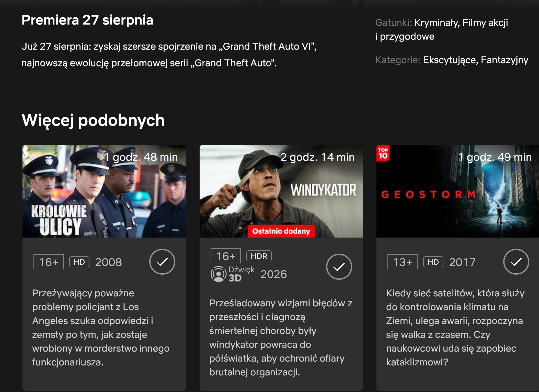
Task: Click the '1 godz. 49 min' duration label
Action: (x=495, y=157)
